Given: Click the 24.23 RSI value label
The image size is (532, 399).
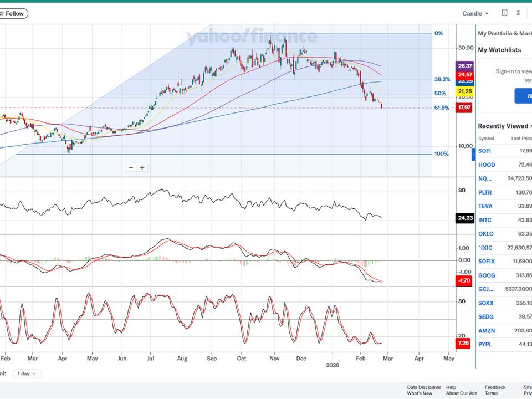Looking at the screenshot, I should tap(464, 218).
